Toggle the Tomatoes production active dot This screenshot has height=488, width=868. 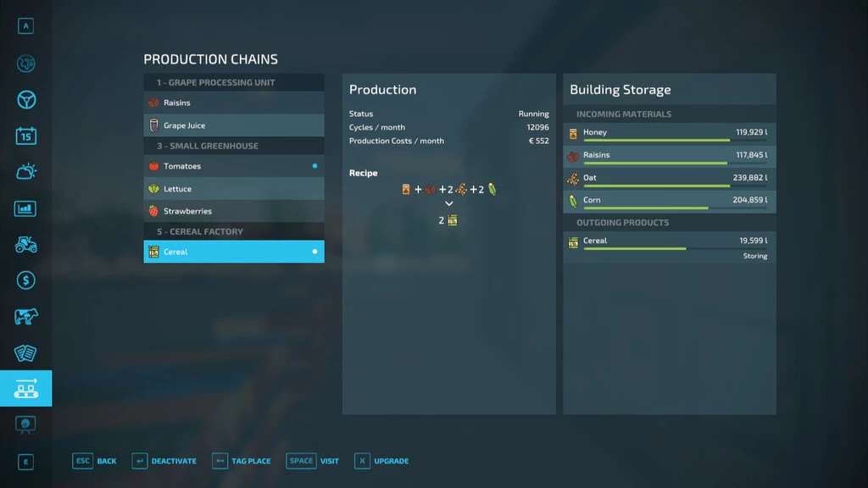pyautogui.click(x=314, y=166)
